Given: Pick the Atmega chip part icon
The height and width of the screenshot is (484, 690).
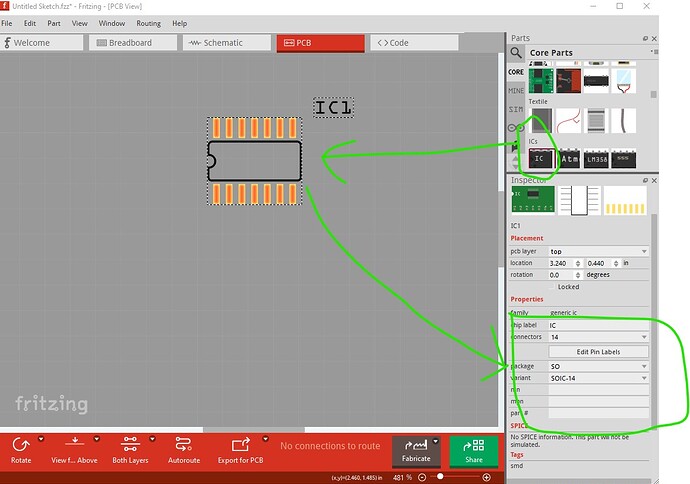Looking at the screenshot, I should pos(569,158).
